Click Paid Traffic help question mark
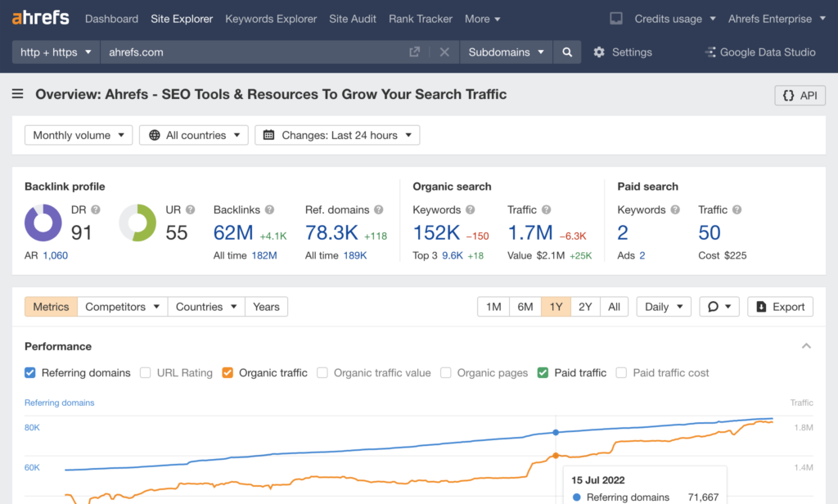The image size is (838, 504). pyautogui.click(x=737, y=209)
